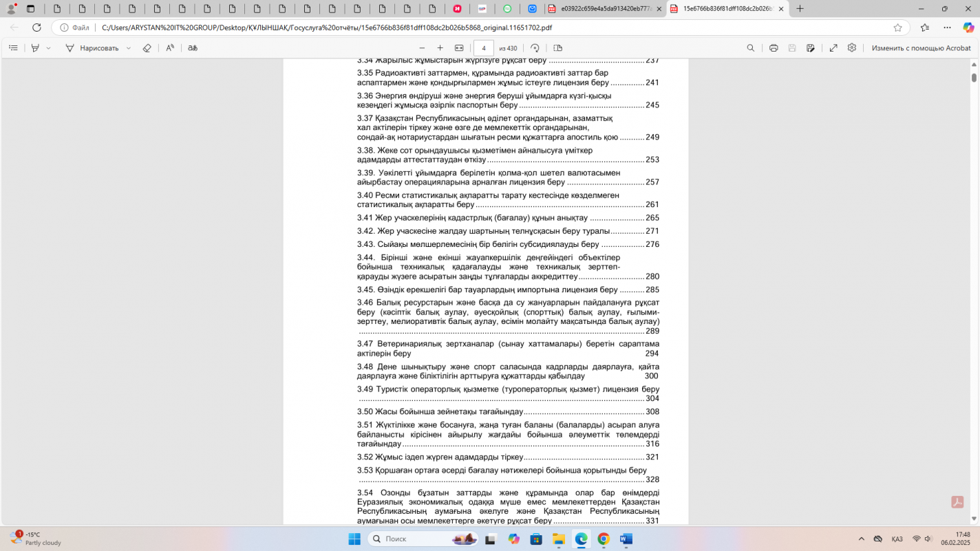Screen dimensions: 980x551
Task: Zoom in on the PDF page
Action: pyautogui.click(x=440, y=48)
